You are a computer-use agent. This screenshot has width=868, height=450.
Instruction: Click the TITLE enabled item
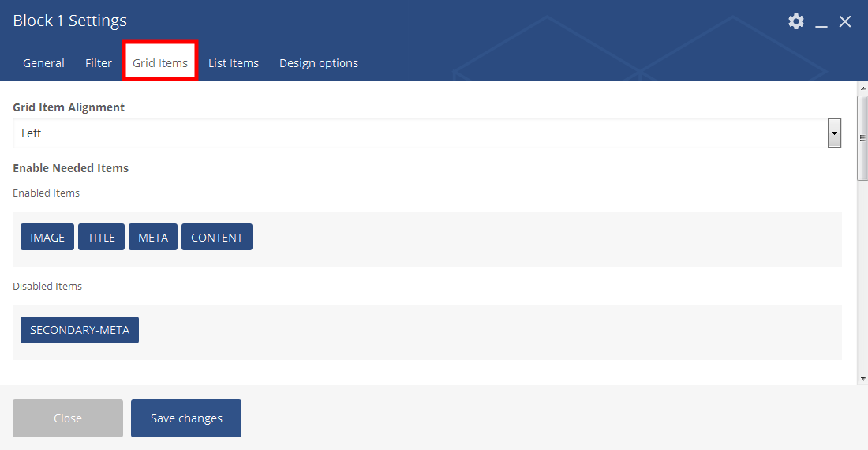click(x=101, y=238)
